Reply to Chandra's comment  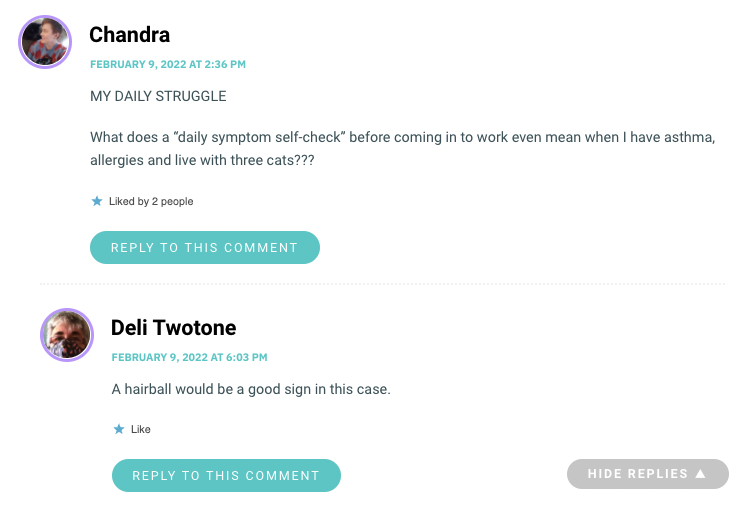pos(205,247)
